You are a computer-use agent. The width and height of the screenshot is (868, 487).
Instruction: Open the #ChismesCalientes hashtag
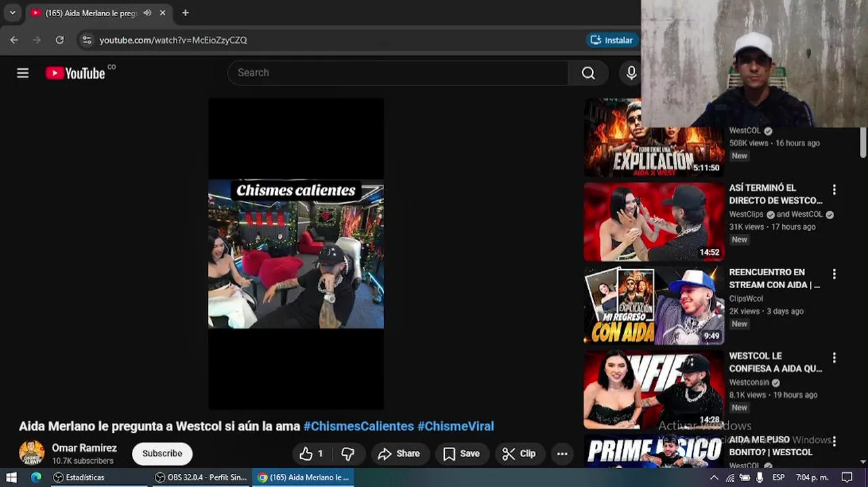(358, 426)
